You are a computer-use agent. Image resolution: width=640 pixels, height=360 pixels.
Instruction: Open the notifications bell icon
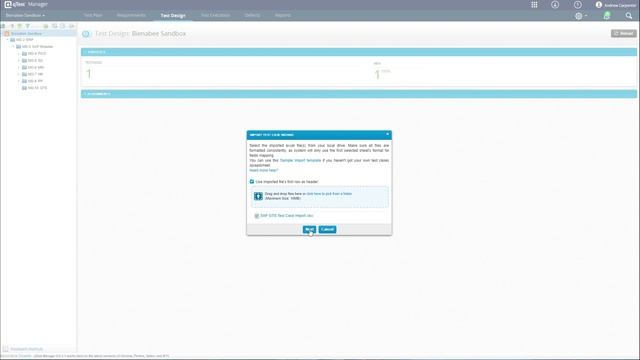607,16
